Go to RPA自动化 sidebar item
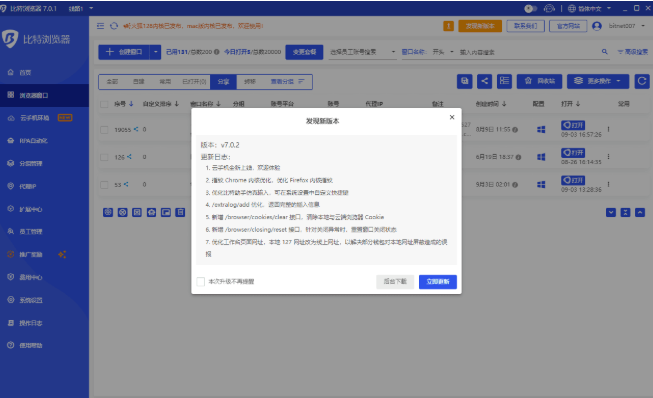Viewport: 653px width, 398px height. [33, 141]
